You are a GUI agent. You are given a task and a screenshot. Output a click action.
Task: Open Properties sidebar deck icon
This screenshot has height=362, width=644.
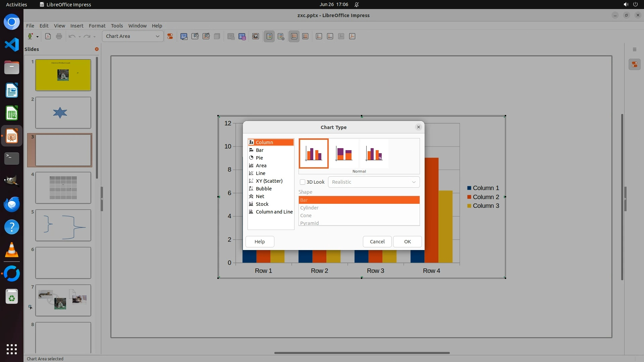click(634, 64)
